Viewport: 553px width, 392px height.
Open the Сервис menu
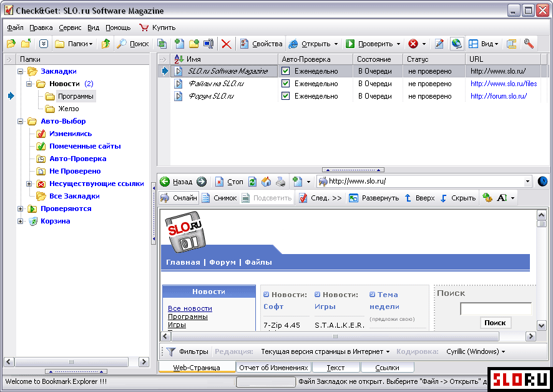coord(70,27)
